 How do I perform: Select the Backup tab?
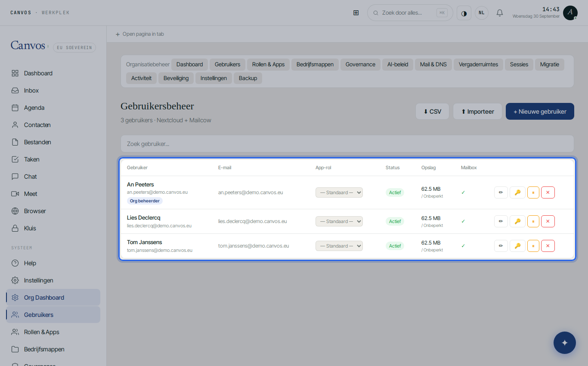(x=248, y=78)
